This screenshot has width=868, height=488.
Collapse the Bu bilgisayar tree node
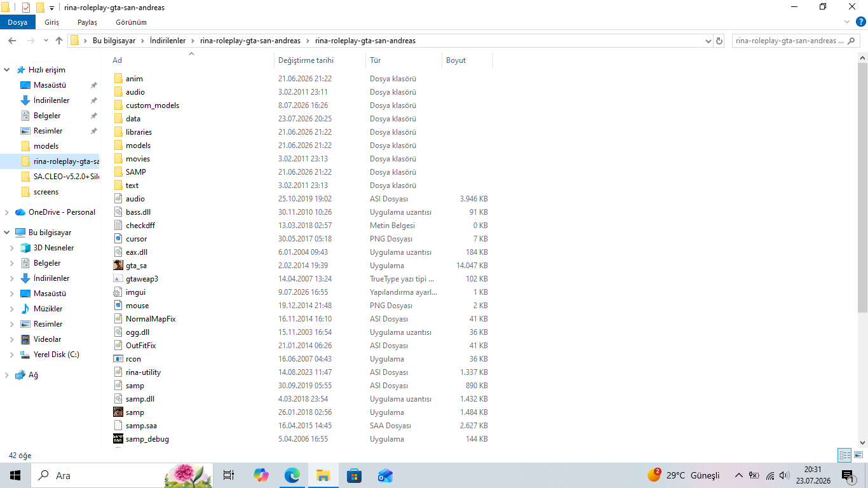(7, 233)
